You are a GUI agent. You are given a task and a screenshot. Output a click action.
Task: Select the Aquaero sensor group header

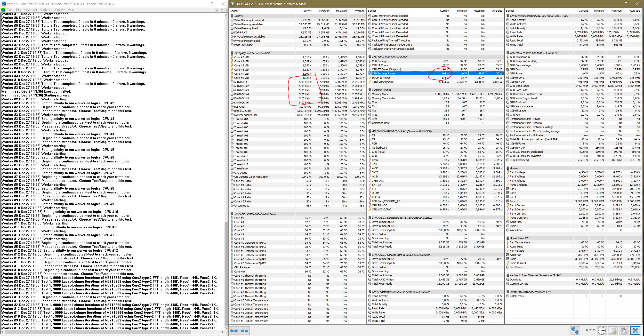(515, 168)
